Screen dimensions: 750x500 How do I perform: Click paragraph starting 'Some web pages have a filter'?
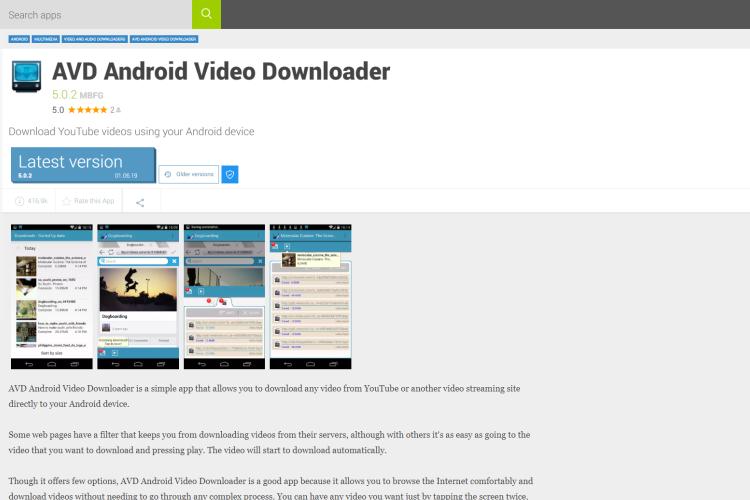click(x=269, y=442)
